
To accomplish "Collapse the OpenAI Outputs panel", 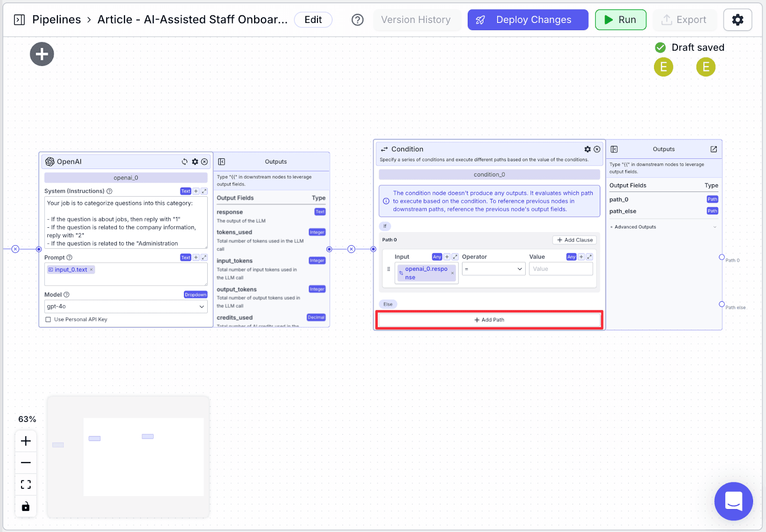I will coord(222,162).
